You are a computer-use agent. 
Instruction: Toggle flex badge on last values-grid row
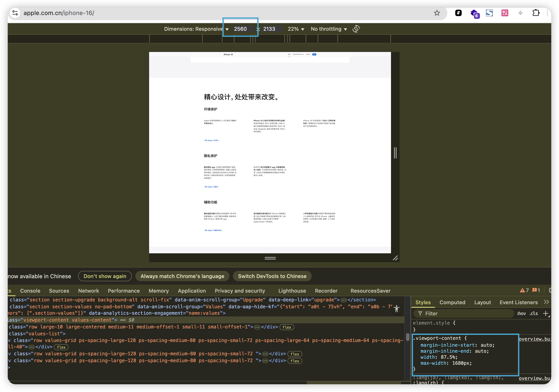[295, 361]
